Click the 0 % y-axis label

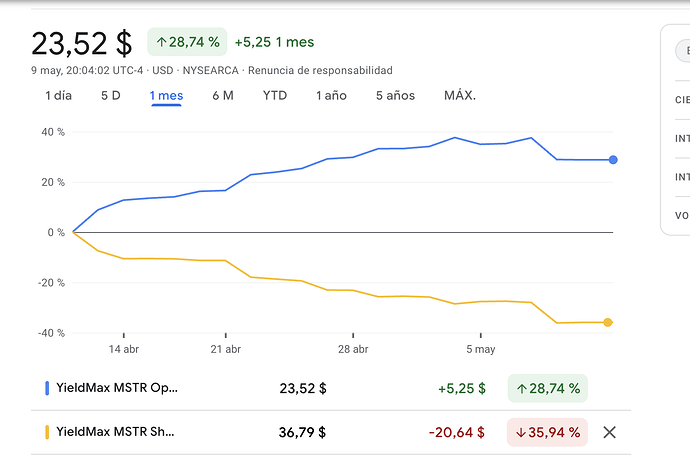[x=56, y=232]
